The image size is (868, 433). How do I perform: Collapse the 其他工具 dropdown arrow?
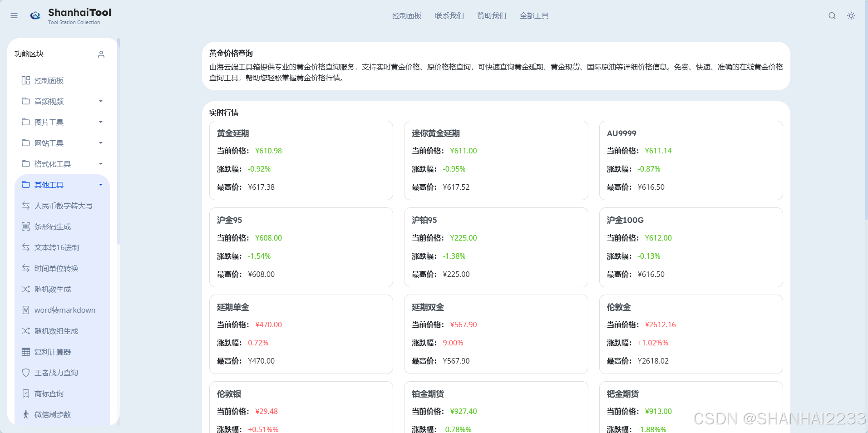click(x=101, y=185)
